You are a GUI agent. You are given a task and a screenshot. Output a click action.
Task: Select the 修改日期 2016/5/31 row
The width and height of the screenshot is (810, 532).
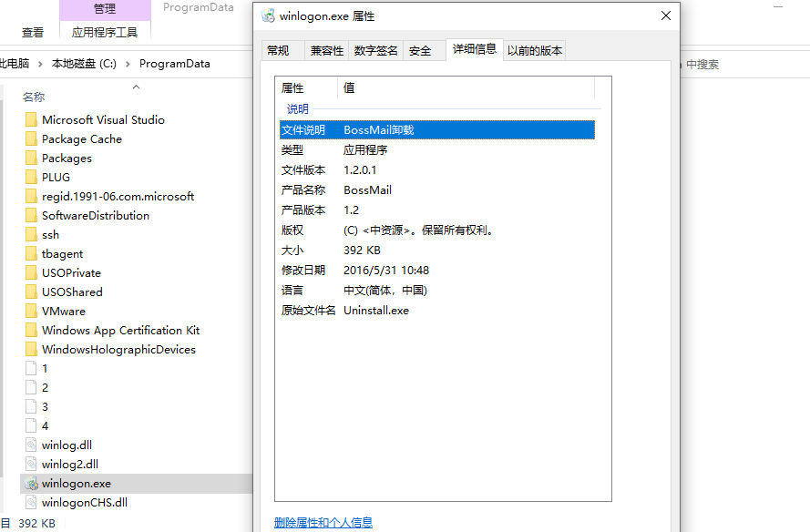[x=437, y=271]
